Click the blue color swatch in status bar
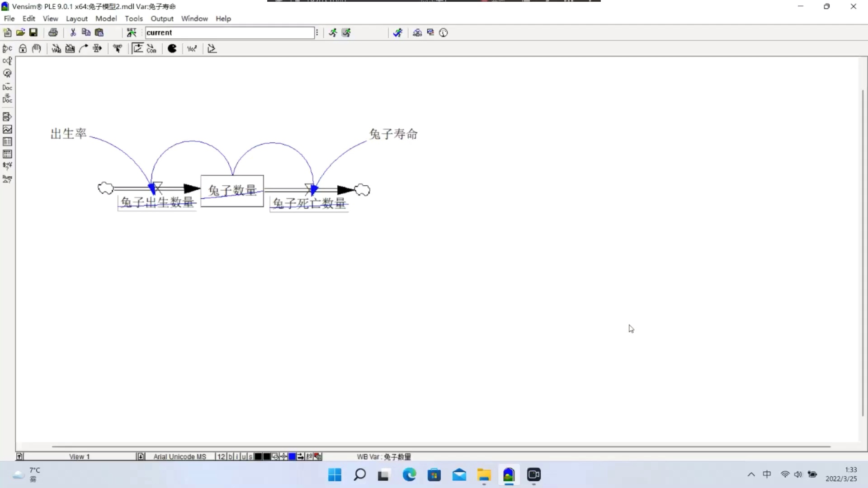 coord(292,456)
